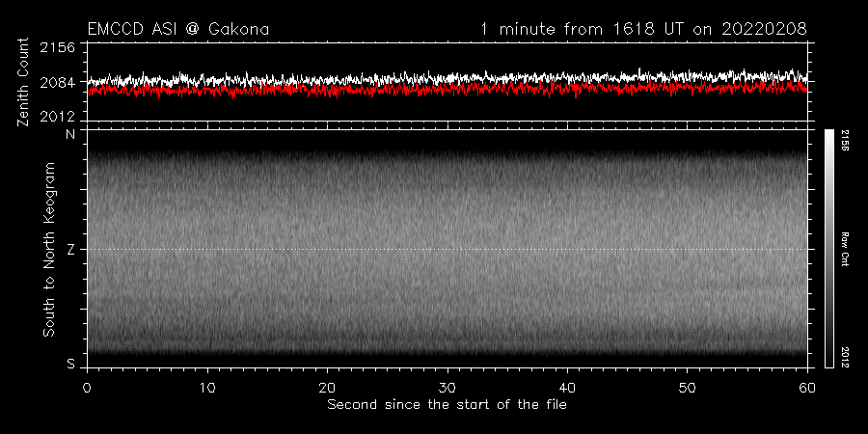Click the 10 second tick label
868x434 pixels.
coord(207,387)
